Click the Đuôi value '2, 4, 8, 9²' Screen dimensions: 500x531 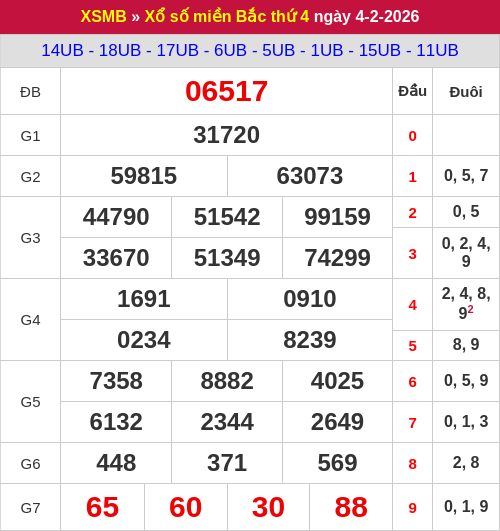tap(466, 303)
